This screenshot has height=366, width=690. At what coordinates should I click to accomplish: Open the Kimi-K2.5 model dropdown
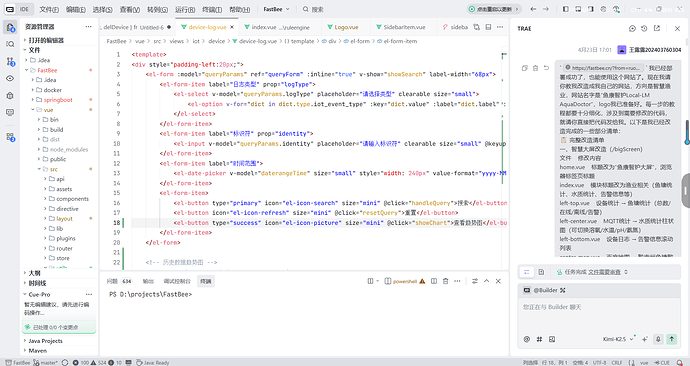(618, 339)
